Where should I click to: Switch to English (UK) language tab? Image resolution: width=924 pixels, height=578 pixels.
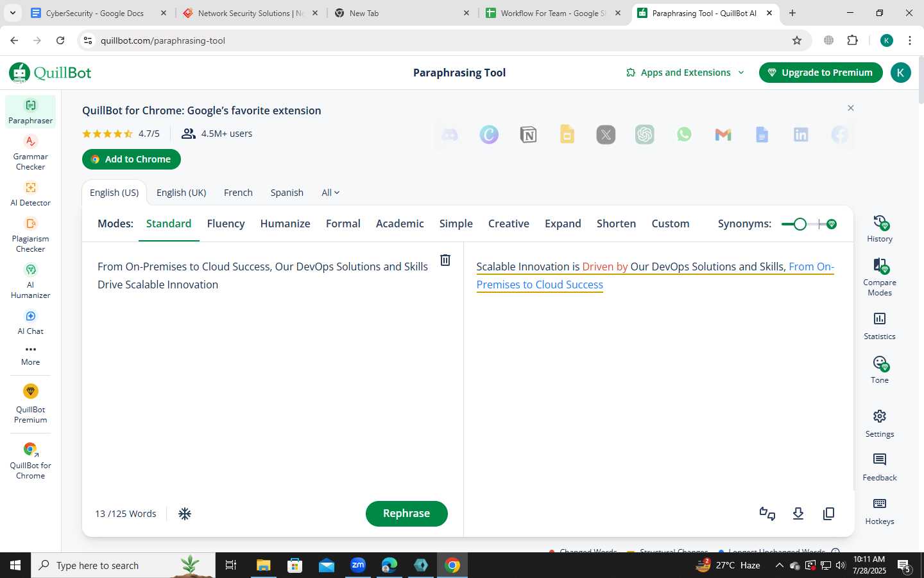click(x=182, y=193)
